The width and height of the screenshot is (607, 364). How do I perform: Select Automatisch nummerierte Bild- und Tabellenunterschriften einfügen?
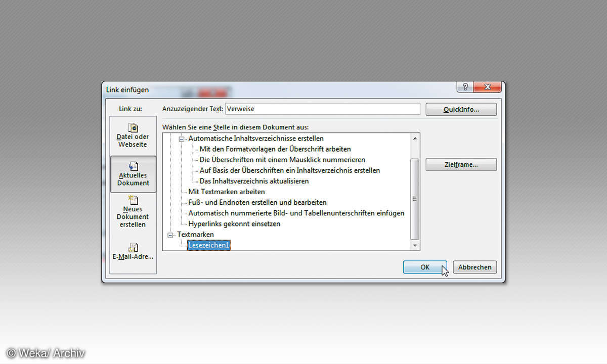point(296,213)
